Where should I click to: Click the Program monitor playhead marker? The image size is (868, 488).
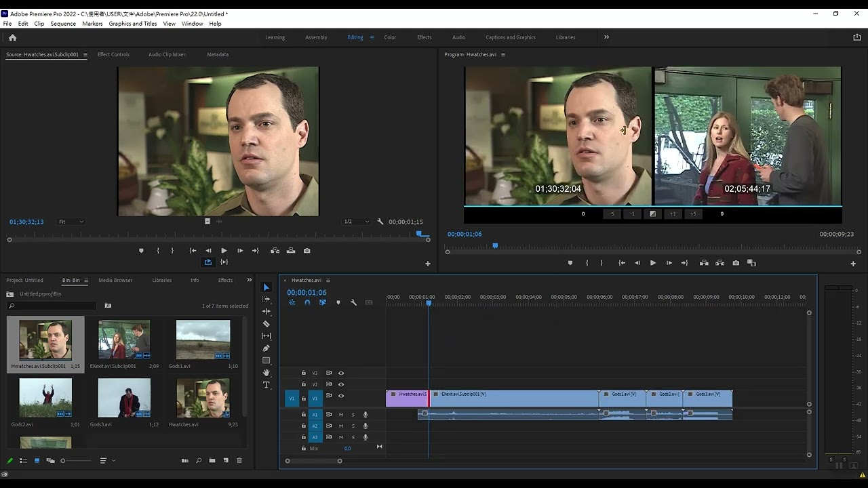click(x=495, y=246)
